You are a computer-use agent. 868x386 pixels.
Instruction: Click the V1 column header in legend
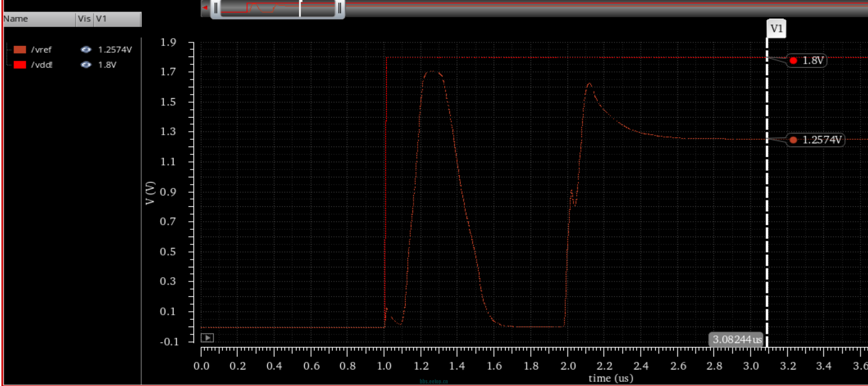[x=117, y=19]
